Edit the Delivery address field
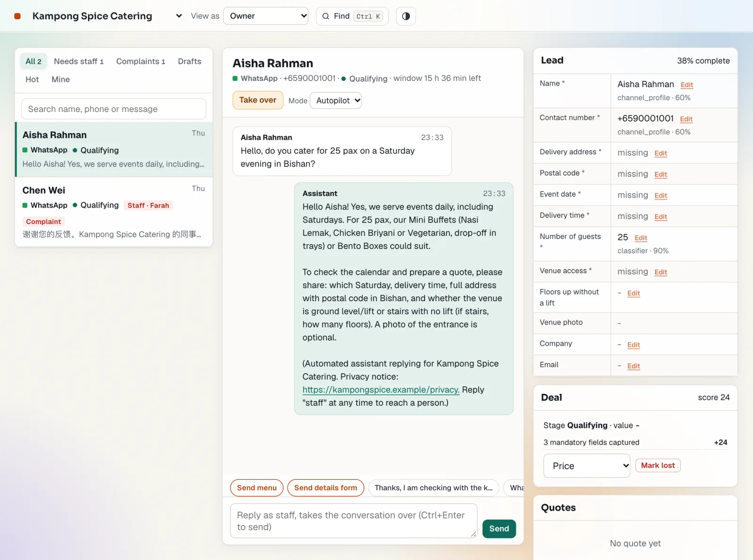Image resolution: width=753 pixels, height=560 pixels. pyautogui.click(x=661, y=153)
